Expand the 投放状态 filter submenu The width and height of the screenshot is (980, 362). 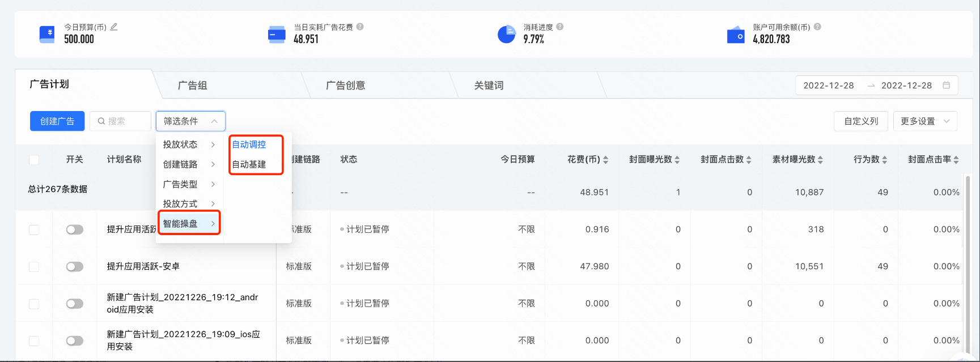(x=189, y=144)
